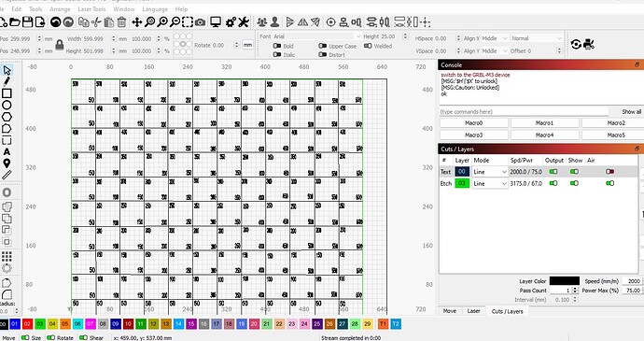
Task: Open Mode dropdown for the Etch layer
Action: tap(490, 183)
